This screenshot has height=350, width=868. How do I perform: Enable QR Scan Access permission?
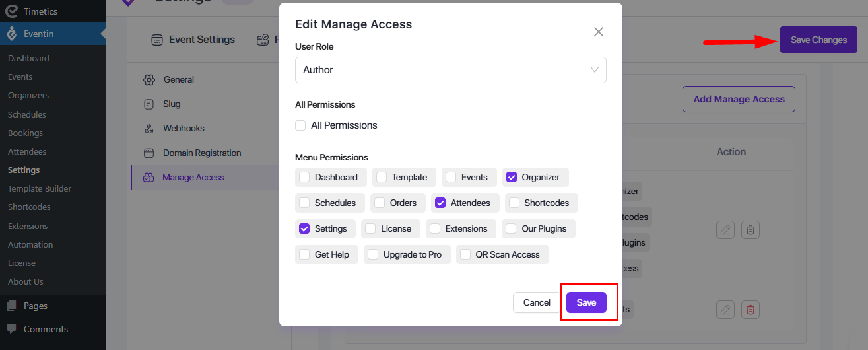coord(465,254)
